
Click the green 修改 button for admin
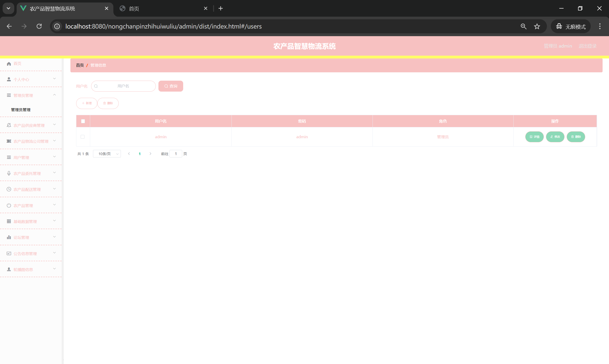pos(555,137)
